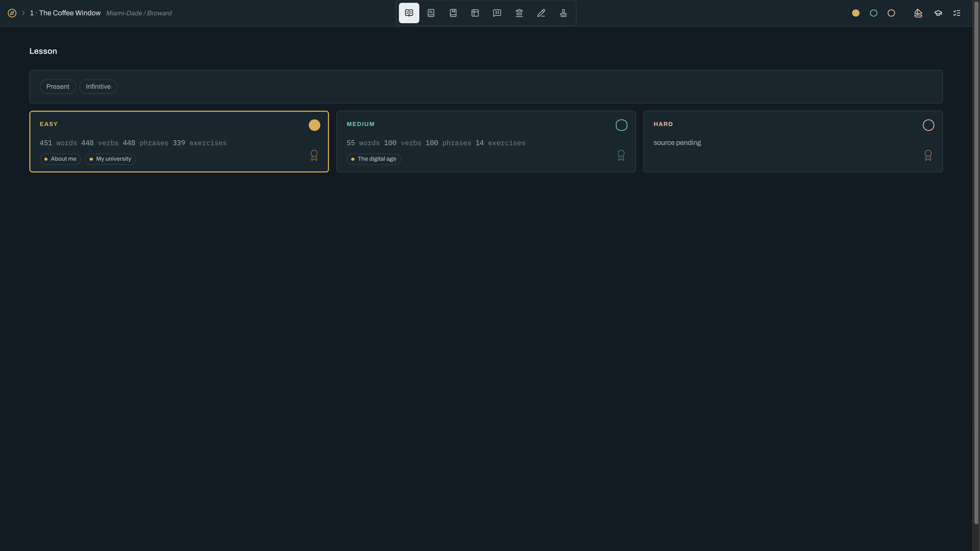Open the stamp view

pos(563,13)
